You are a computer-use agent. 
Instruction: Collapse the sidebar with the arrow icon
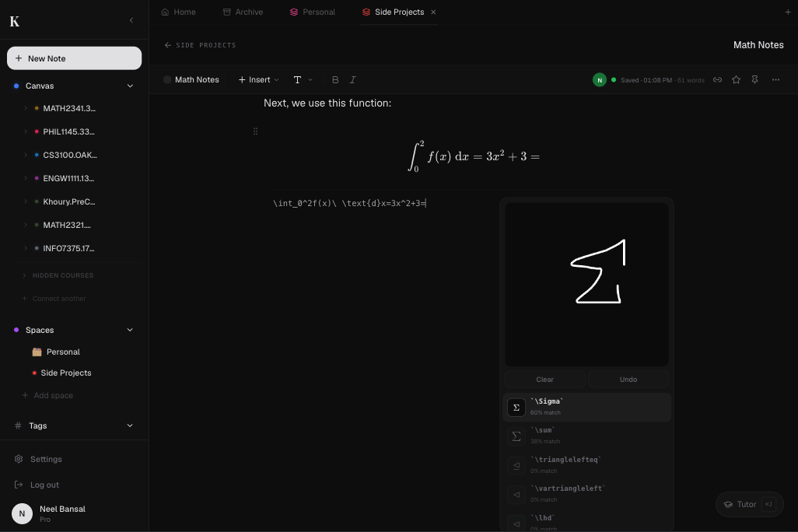pyautogui.click(x=131, y=20)
